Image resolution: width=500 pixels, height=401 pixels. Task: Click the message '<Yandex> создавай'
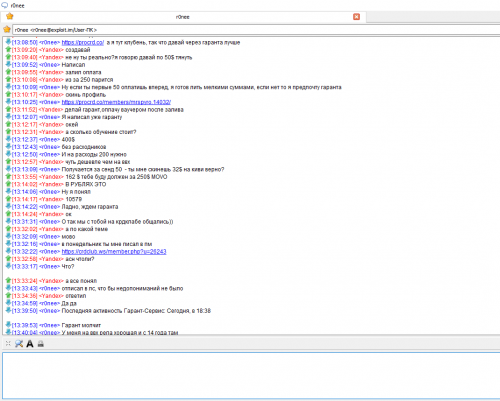[x=65, y=50]
